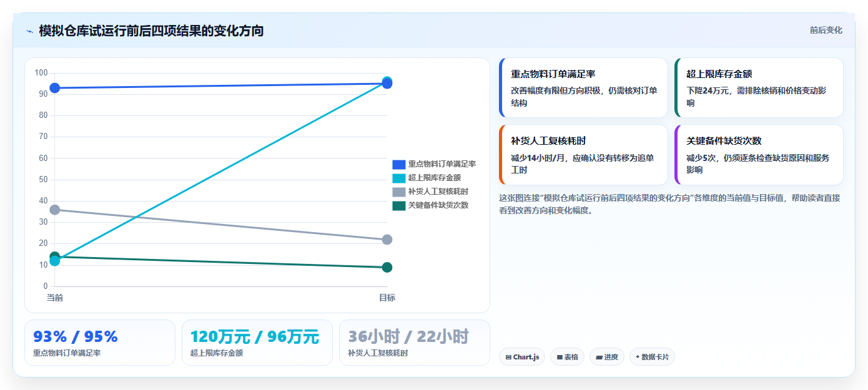
Task: Click the 36小时 / 22小时 metric card
Action: coord(415,343)
